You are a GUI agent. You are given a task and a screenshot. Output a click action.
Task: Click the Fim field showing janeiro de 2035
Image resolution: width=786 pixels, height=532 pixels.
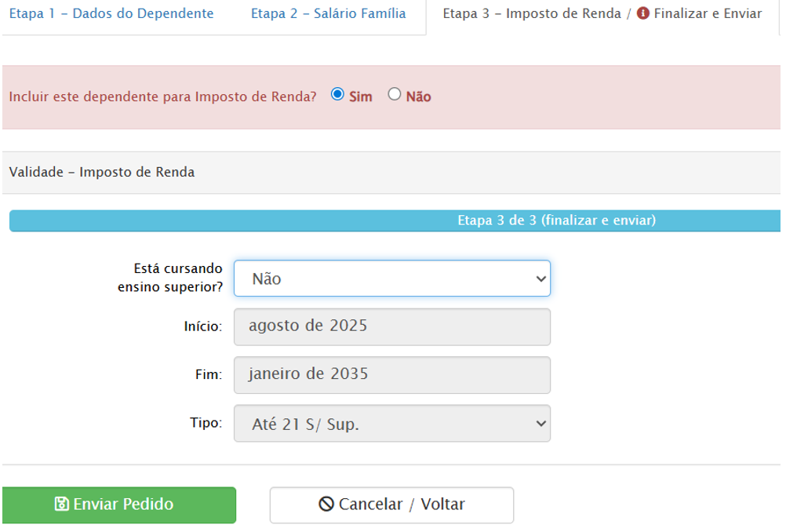[x=392, y=375]
